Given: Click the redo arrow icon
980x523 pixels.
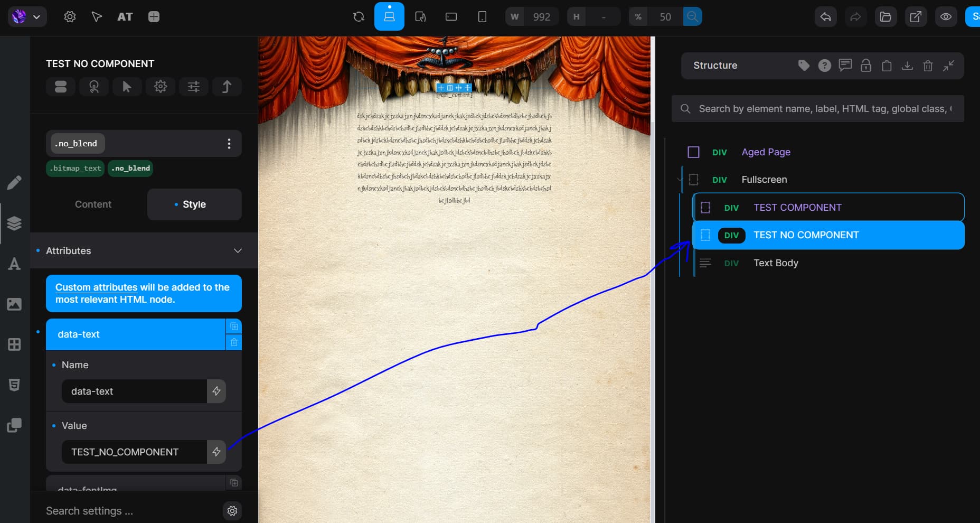Looking at the screenshot, I should pyautogui.click(x=855, y=17).
